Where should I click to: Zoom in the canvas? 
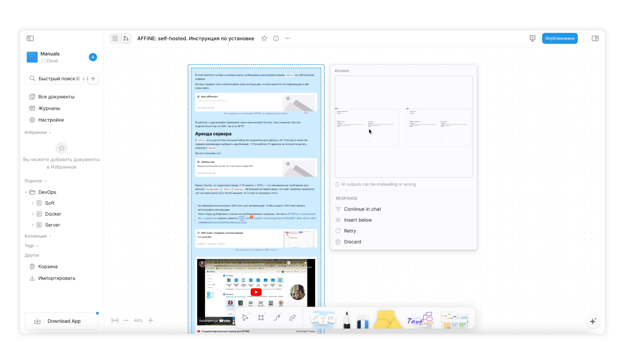point(151,320)
